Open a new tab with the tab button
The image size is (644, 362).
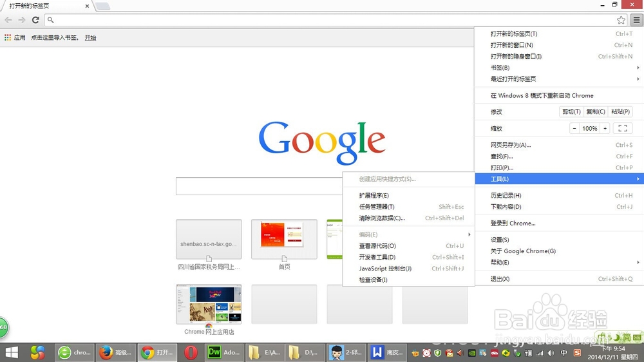102,6
